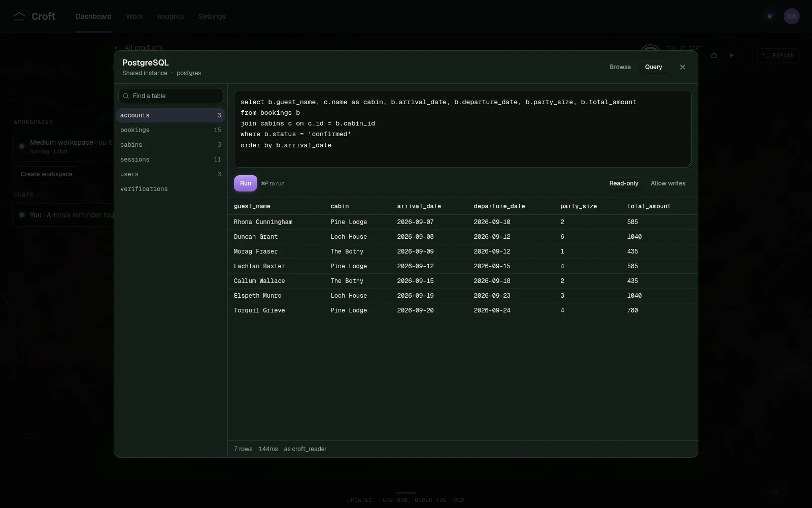This screenshot has width=812, height=508.
Task: Click inside the SQL query editor
Action: coord(462,129)
